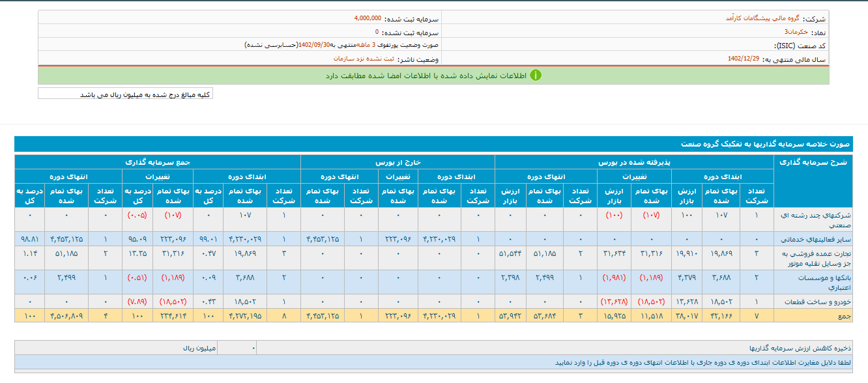The height and width of the screenshot is (383, 868).
Task: Click the شرح سرمایه گذاری column header
Action: click(813, 163)
